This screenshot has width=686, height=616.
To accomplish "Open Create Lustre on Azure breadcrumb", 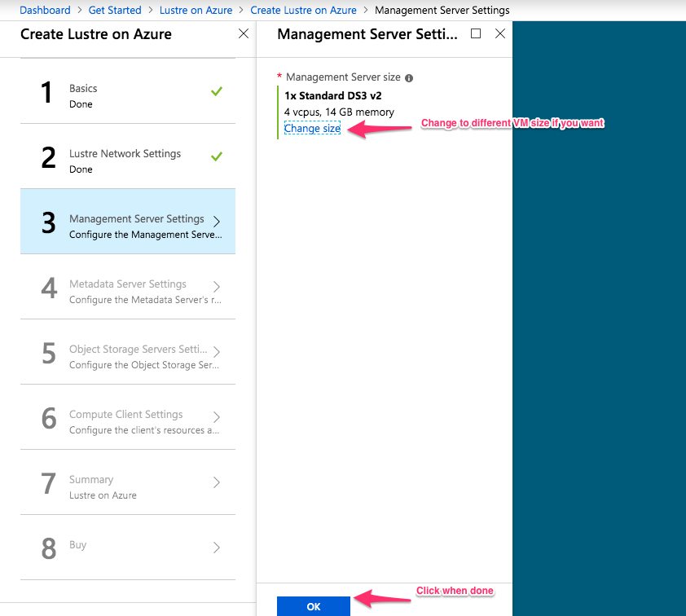I will 303,10.
